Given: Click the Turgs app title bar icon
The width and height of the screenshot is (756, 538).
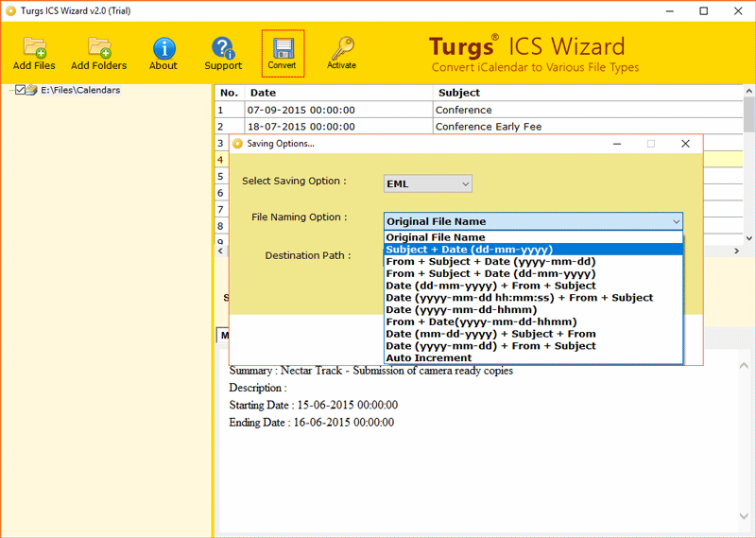Looking at the screenshot, I should 10,10.
